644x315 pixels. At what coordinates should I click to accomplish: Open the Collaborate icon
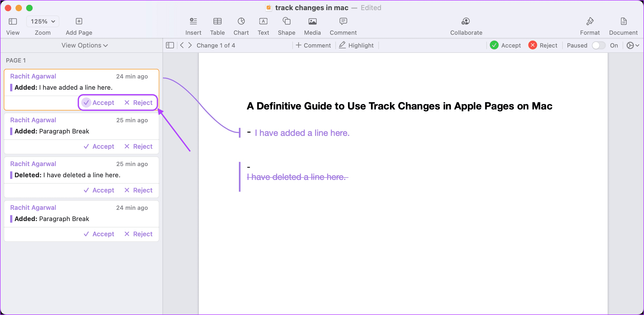[x=466, y=21]
